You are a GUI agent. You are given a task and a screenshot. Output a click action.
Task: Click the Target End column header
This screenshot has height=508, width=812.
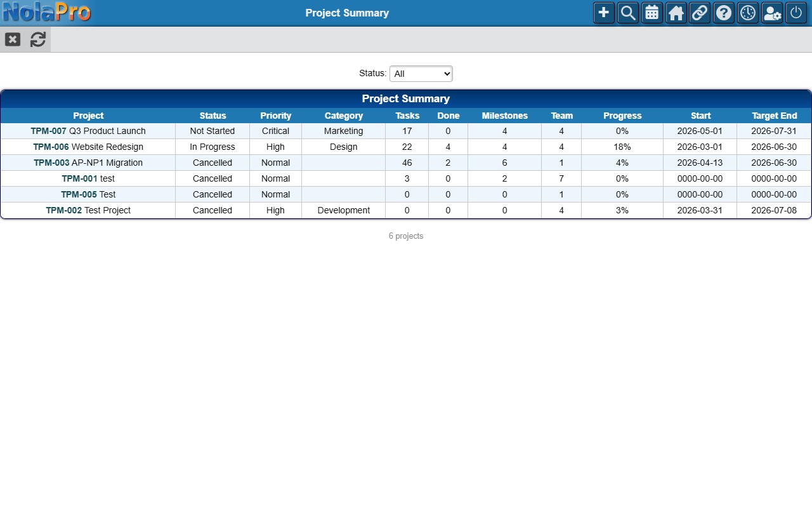(x=774, y=116)
